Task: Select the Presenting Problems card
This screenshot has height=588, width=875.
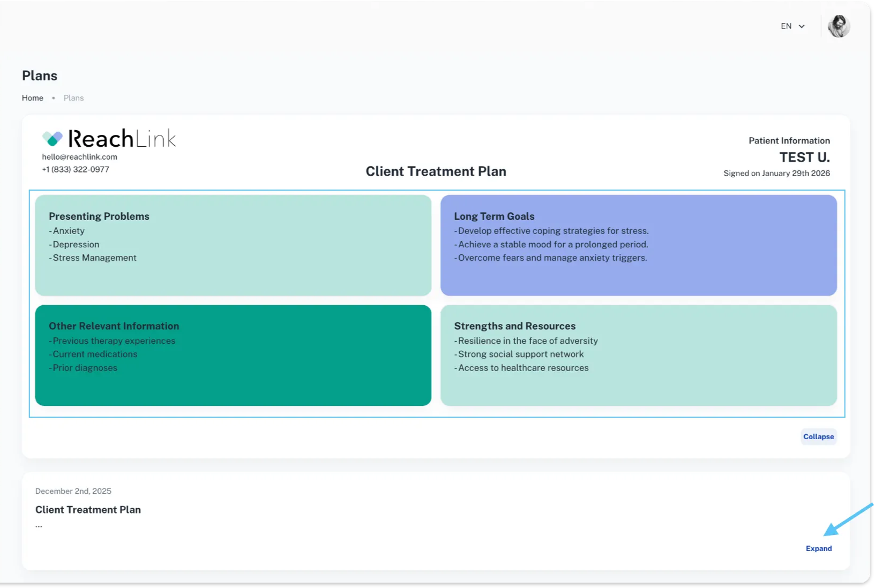Action: pyautogui.click(x=233, y=245)
